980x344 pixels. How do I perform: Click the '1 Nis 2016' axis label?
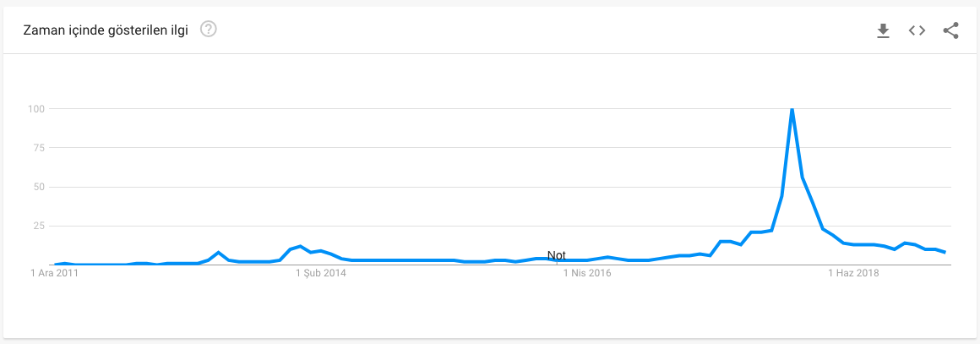point(587,273)
